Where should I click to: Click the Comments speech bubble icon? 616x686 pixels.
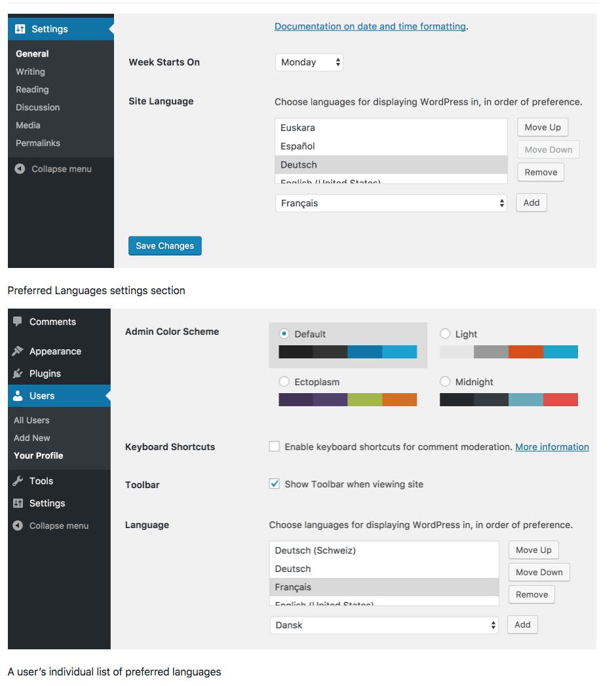pos(18,322)
